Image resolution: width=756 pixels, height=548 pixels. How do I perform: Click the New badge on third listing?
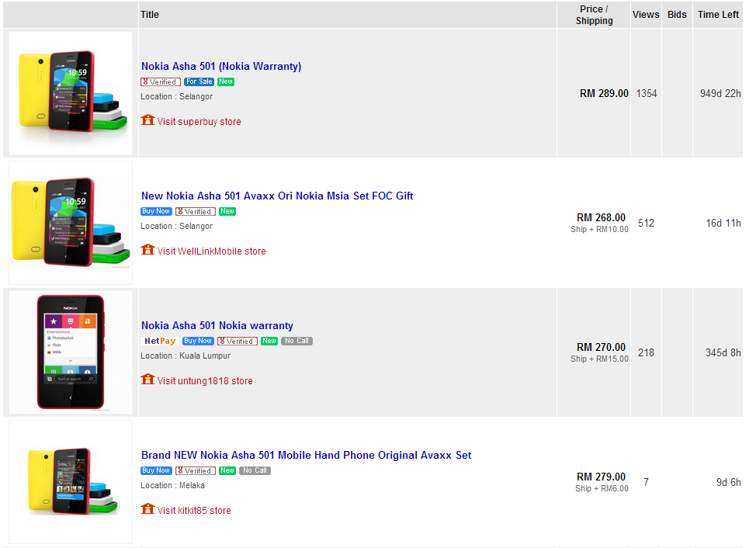pyautogui.click(x=269, y=341)
